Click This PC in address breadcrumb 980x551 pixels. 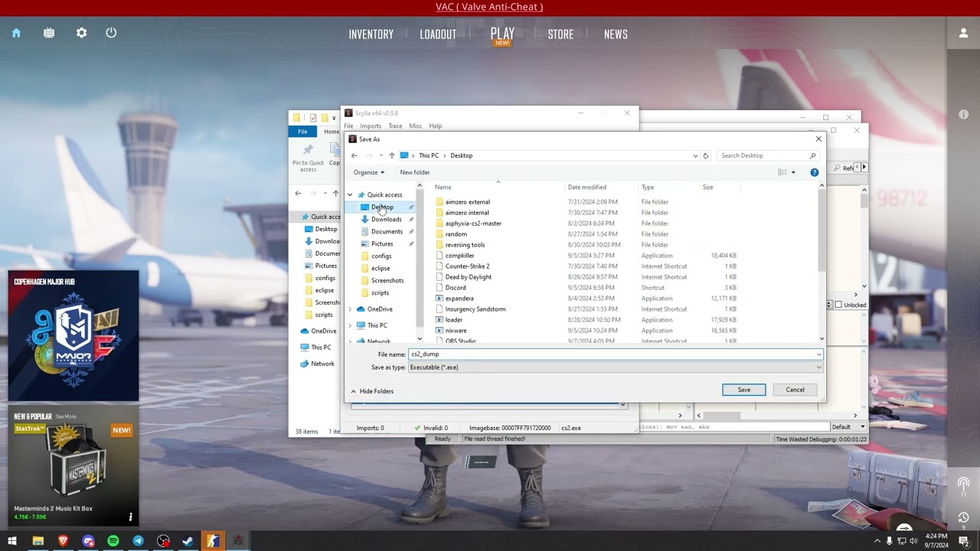click(429, 155)
